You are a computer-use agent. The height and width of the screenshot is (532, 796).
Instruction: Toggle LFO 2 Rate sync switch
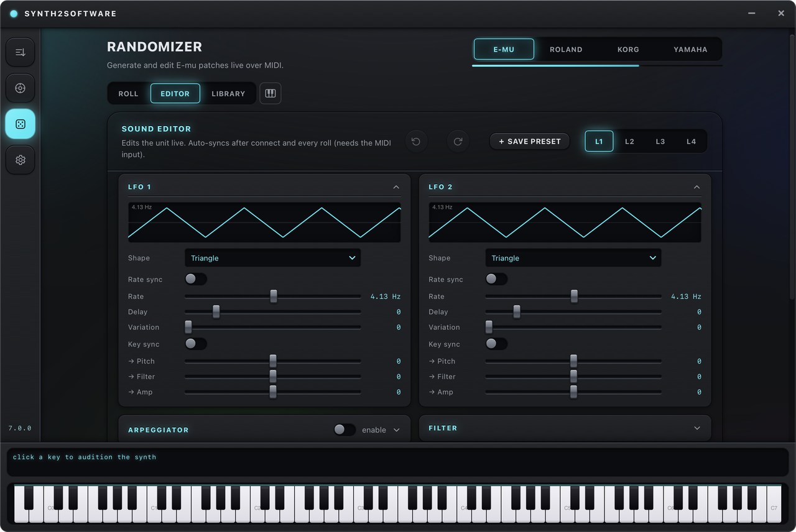pos(496,279)
